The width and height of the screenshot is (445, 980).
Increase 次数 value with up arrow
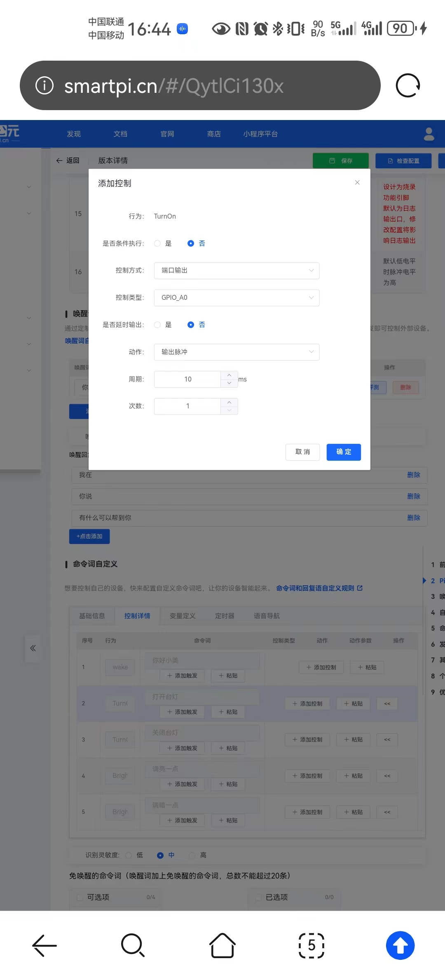click(229, 402)
